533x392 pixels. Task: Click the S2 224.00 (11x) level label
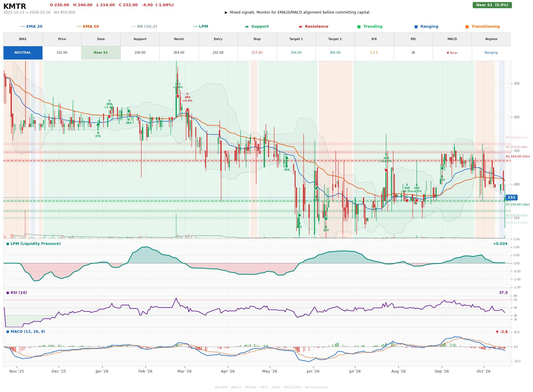point(517,215)
